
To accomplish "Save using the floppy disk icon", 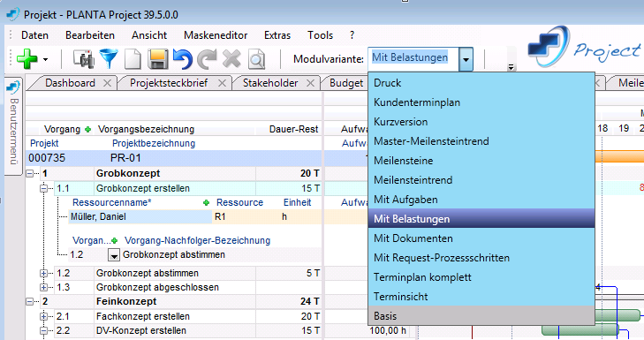I will point(158,59).
